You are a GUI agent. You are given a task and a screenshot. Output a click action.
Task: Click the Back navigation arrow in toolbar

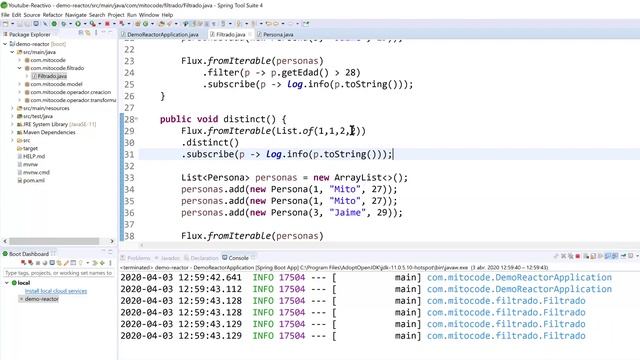pyautogui.click(x=269, y=24)
